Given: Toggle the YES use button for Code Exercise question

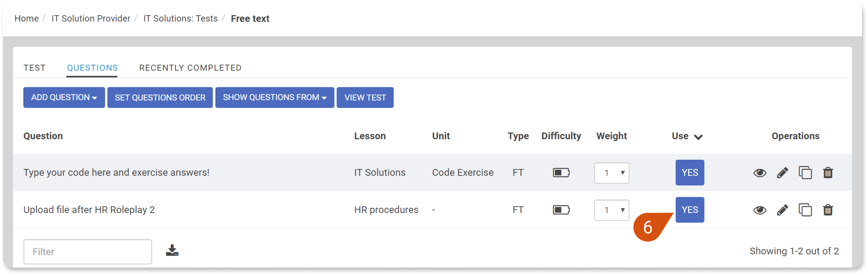Looking at the screenshot, I should coord(690,172).
